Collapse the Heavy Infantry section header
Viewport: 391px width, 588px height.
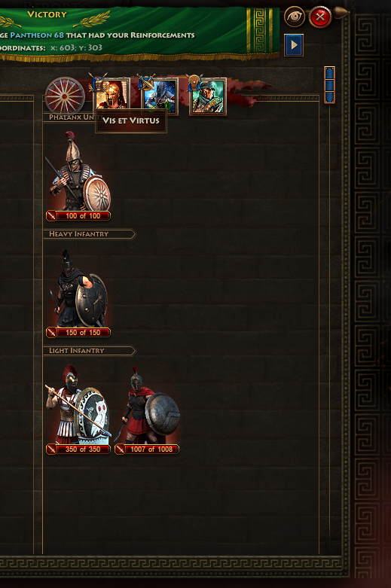tap(90, 234)
